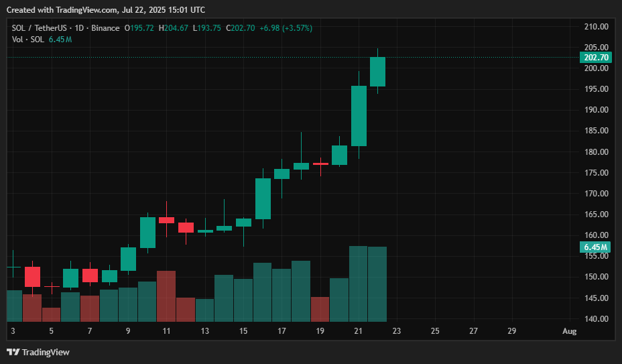Viewport: 622px width, 364px height.
Task: Click the Vol · SOL indicator legend
Action: [28, 40]
